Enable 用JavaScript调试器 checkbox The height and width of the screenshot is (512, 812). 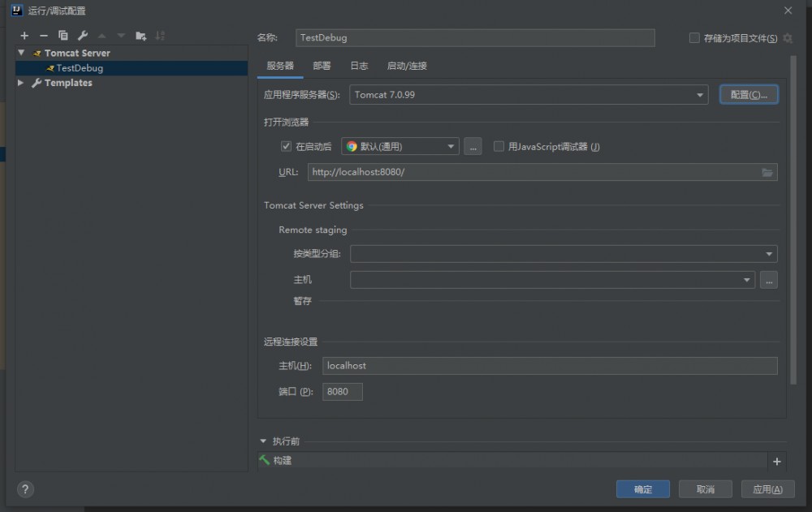499,146
